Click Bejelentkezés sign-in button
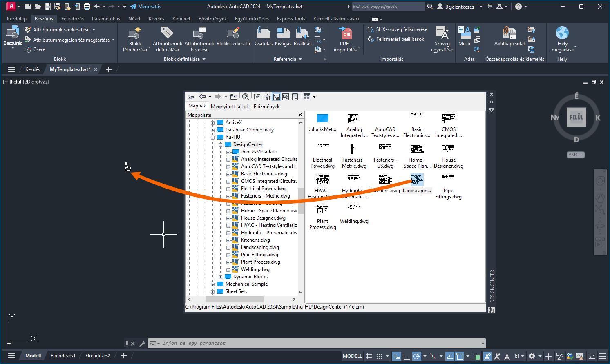The height and width of the screenshot is (364, 610). [x=456, y=7]
